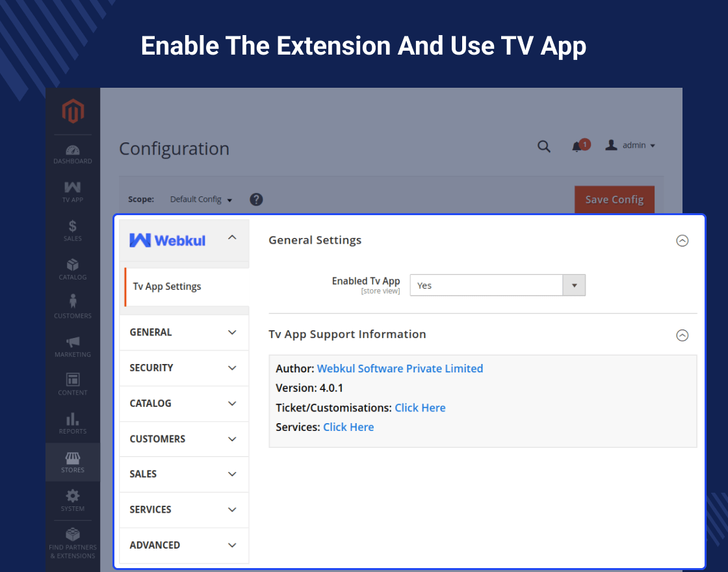This screenshot has width=728, height=572.
Task: Open the admin account dropdown
Action: (630, 146)
